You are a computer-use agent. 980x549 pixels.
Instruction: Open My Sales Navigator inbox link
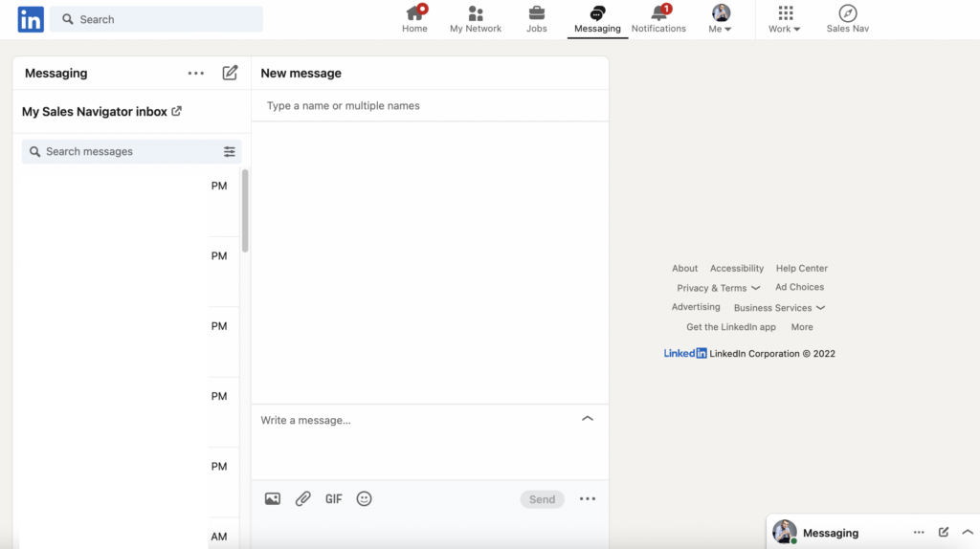(101, 112)
